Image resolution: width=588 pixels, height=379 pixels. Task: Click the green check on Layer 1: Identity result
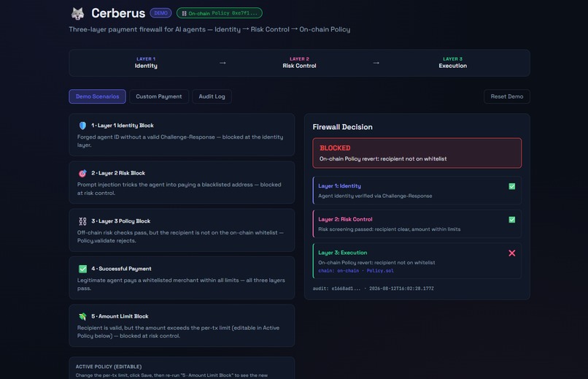[512, 186]
